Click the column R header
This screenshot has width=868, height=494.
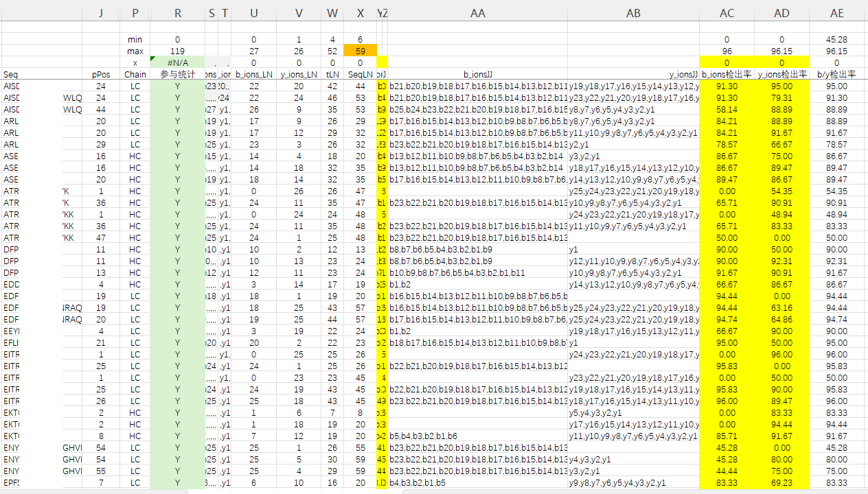(178, 13)
